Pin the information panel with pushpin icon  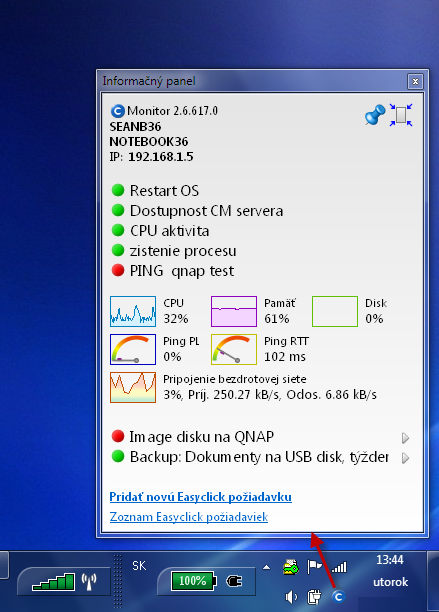coord(375,116)
